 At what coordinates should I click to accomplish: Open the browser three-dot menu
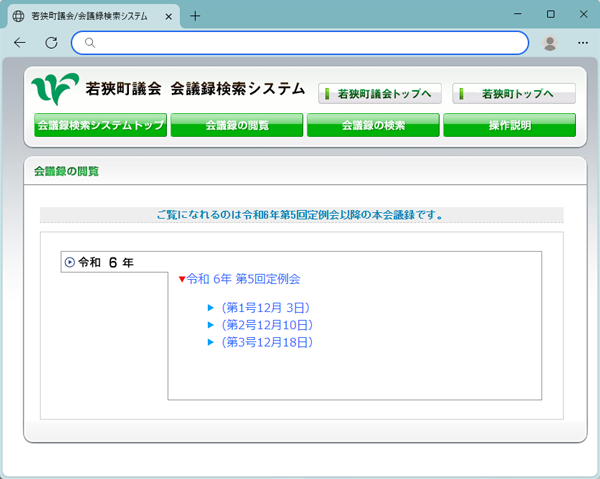pos(583,43)
